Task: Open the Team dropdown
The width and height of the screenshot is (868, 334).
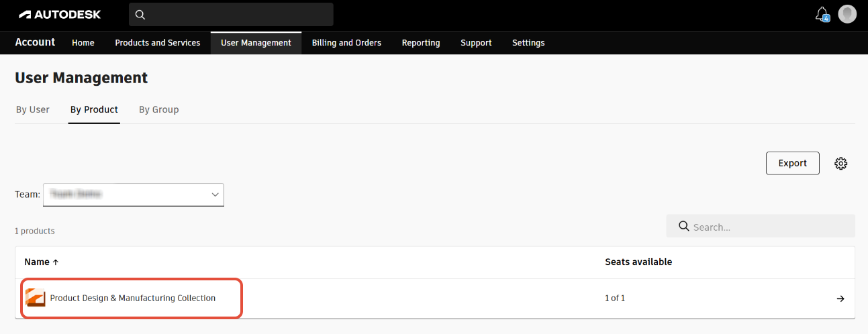Action: (134, 194)
